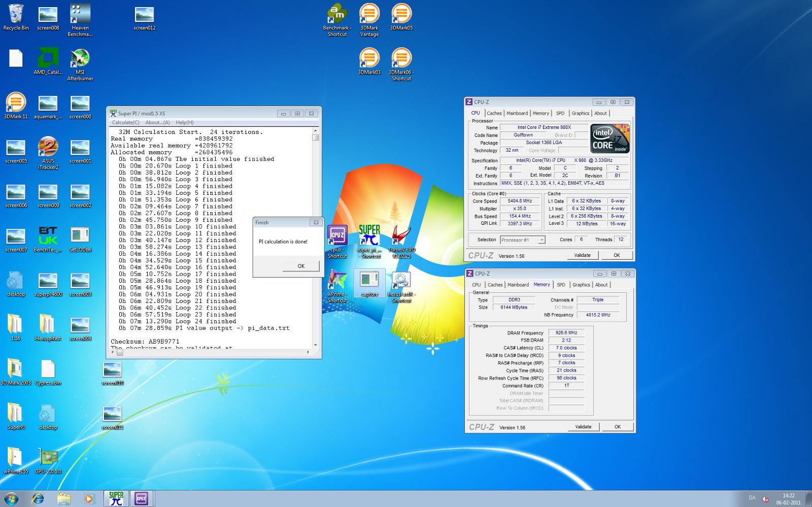
Task: Launch Internet Explorer from taskbar
Action: tap(38, 499)
